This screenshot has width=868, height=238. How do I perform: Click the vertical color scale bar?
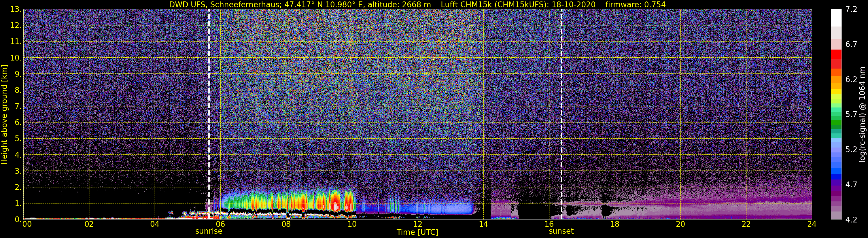(836, 114)
